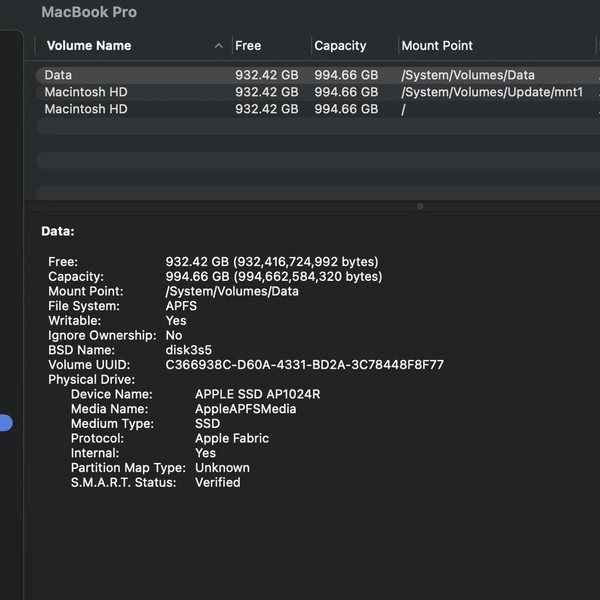This screenshot has width=600, height=600.
Task: Click the Protocol value Apple Fabric
Action: pyautogui.click(x=232, y=439)
